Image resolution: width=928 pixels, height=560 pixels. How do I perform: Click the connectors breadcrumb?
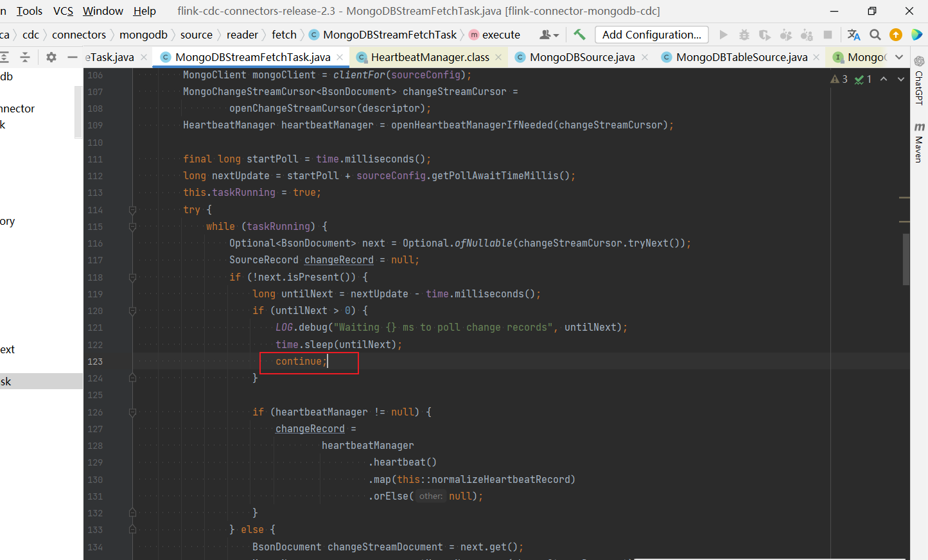pyautogui.click(x=79, y=35)
